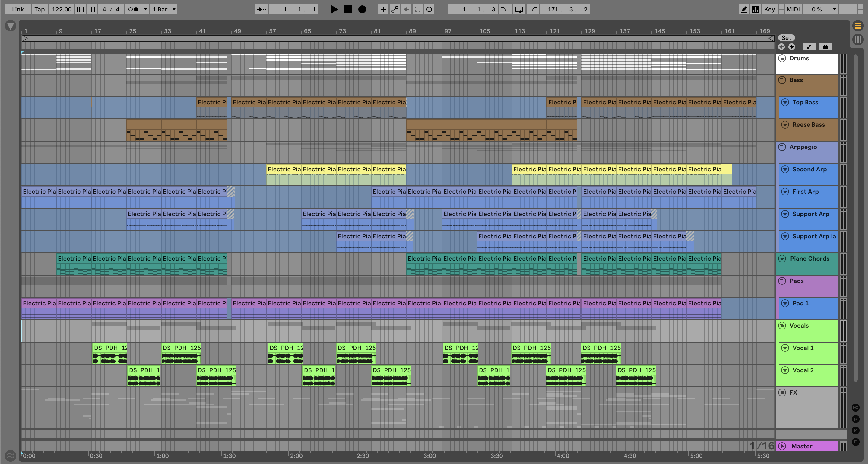Viewport: 868px width, 464px height.
Task: Unfold the Pad 1 track
Action: pyautogui.click(x=785, y=303)
